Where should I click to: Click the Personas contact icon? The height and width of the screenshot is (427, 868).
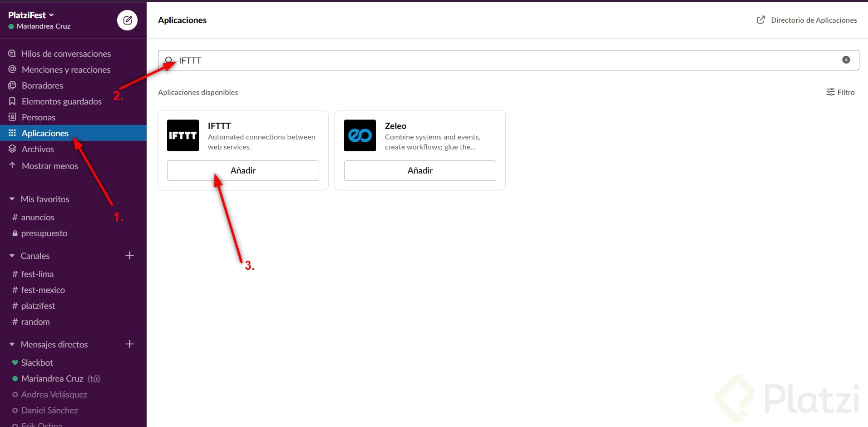[12, 117]
